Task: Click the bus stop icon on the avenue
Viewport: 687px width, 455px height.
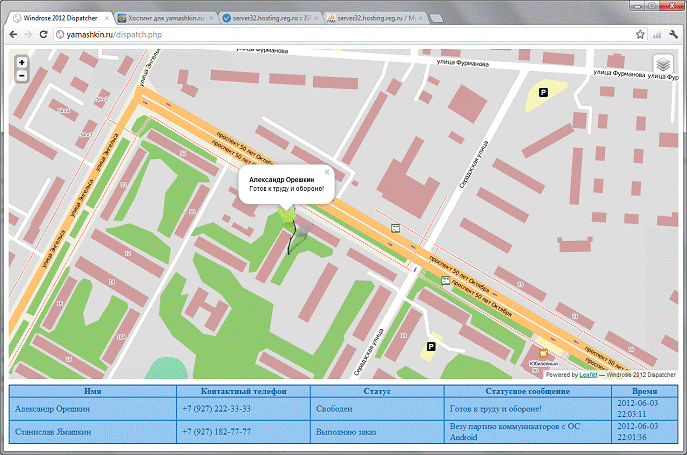Action: tap(396, 227)
